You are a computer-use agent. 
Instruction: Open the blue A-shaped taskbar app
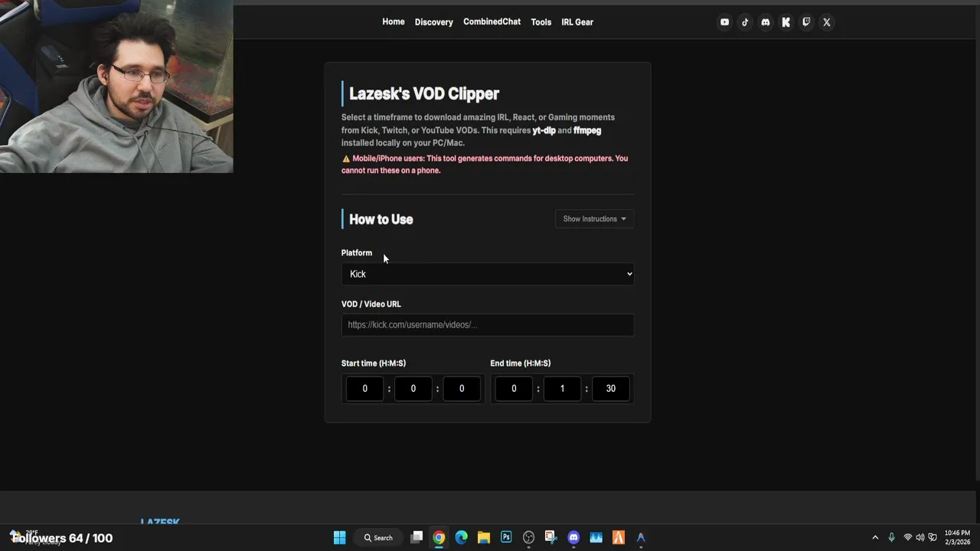pyautogui.click(x=641, y=537)
